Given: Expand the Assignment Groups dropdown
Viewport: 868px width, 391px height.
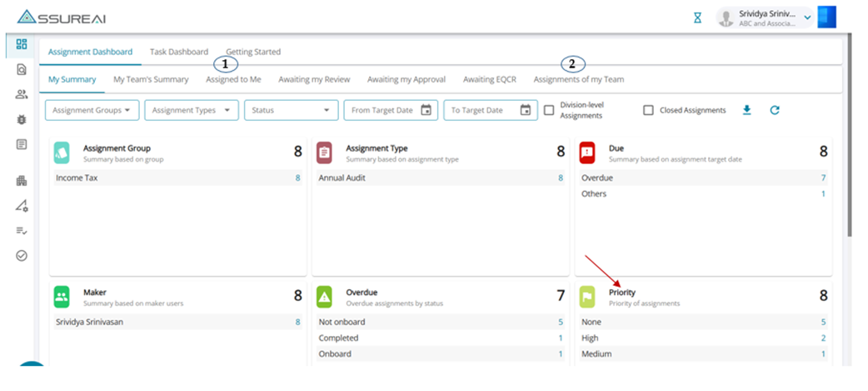Looking at the screenshot, I should [91, 110].
